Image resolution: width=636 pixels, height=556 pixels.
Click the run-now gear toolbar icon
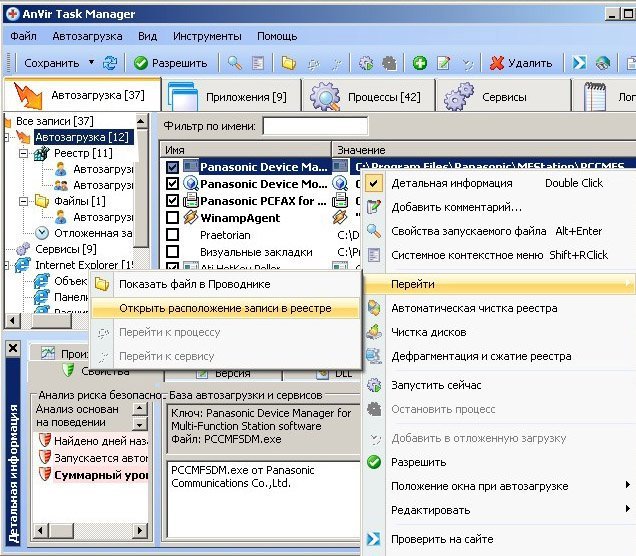click(x=366, y=63)
